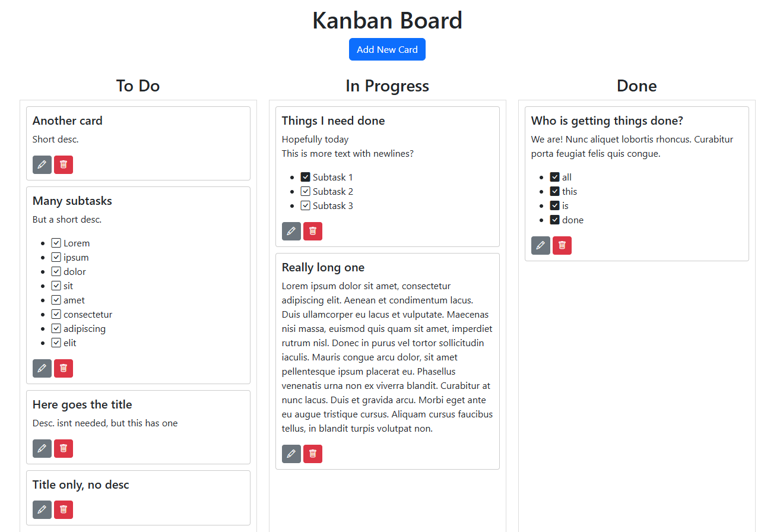Click the Add New Card button

[387, 49]
